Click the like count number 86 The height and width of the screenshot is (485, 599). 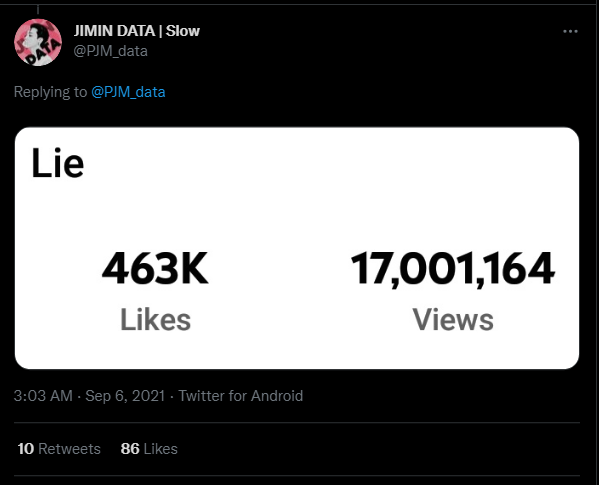pyautogui.click(x=130, y=449)
